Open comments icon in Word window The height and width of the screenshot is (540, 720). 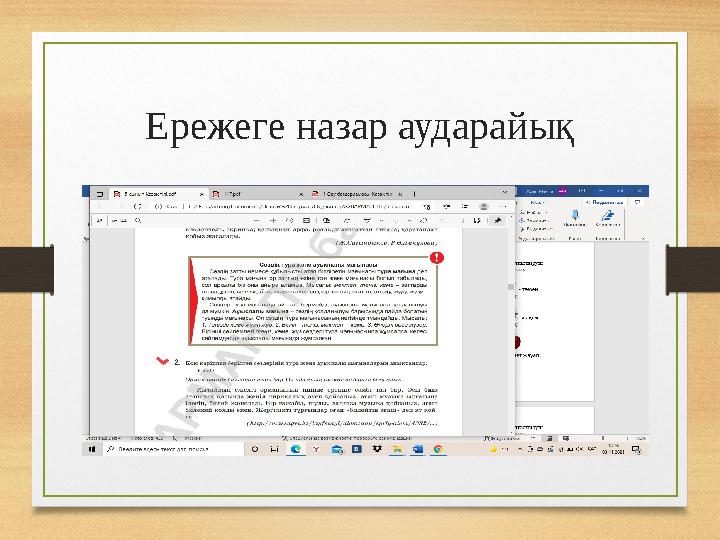(637, 202)
